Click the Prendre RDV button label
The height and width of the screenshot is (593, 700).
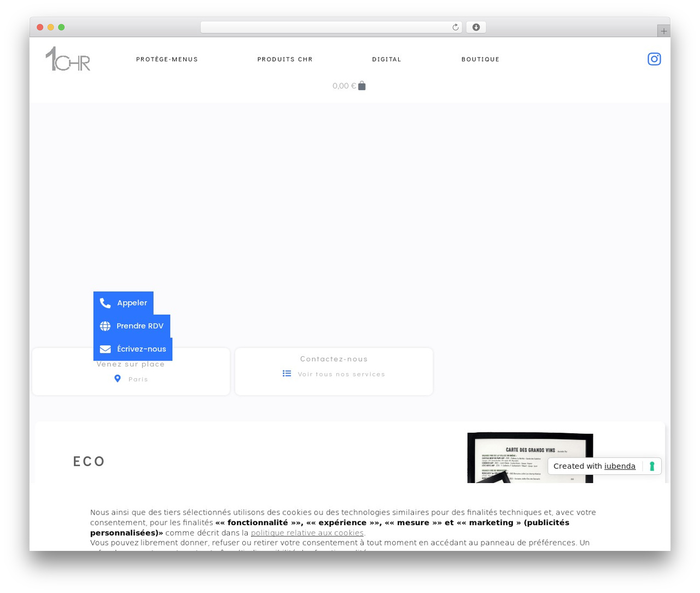(x=140, y=326)
